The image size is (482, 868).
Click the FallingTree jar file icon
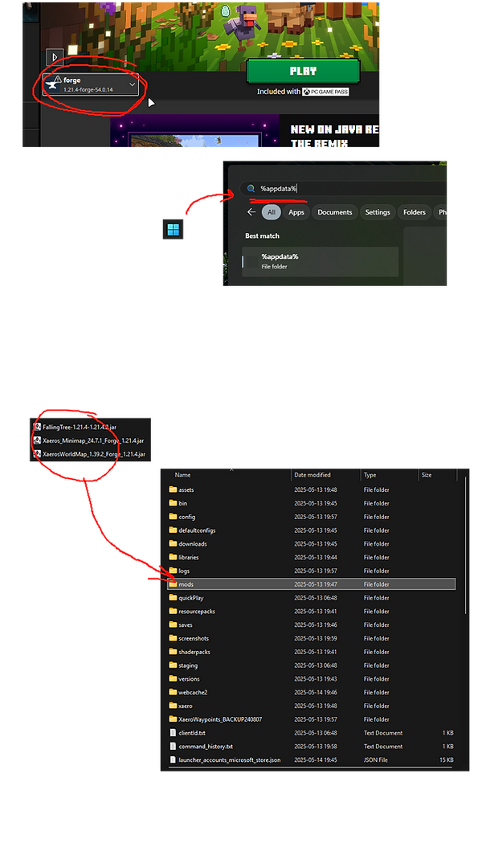[37, 427]
